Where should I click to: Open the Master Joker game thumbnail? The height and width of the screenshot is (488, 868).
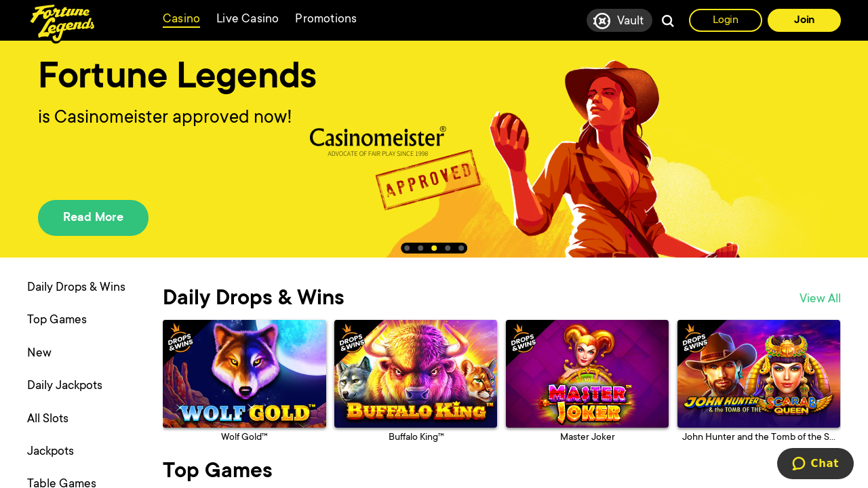pos(587,373)
